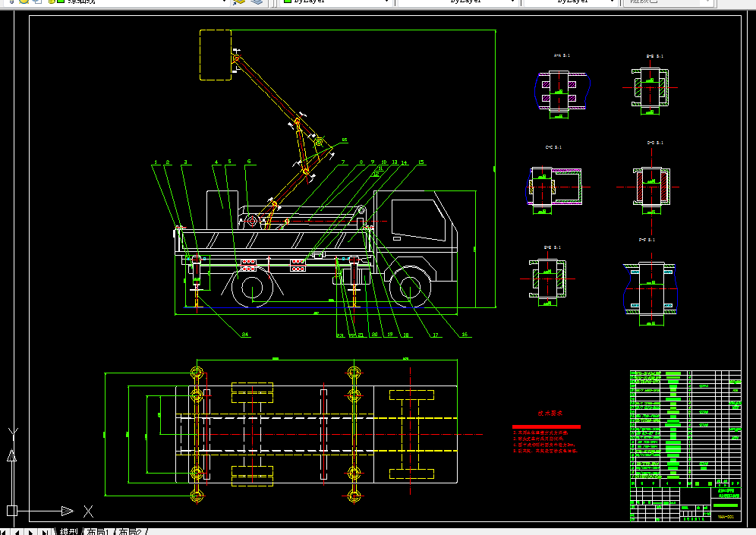Select part balloon number 24
The width and height of the screenshot is (756, 535).
[x=245, y=334]
